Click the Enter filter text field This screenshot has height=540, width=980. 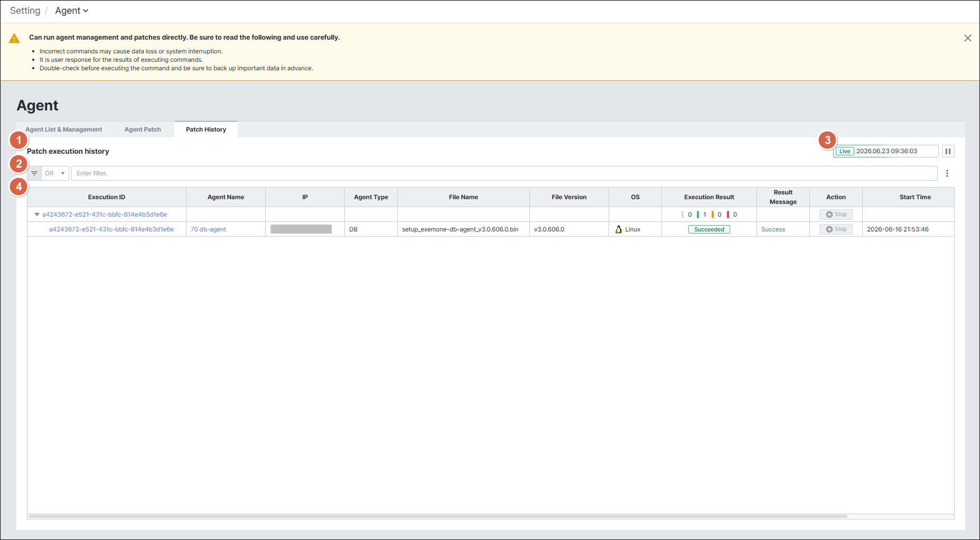click(x=504, y=173)
